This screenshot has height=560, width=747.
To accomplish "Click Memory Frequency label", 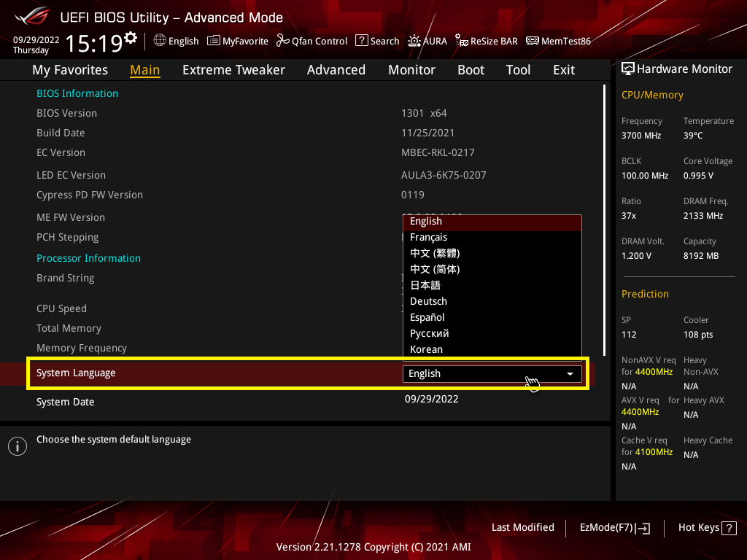I will (82, 348).
